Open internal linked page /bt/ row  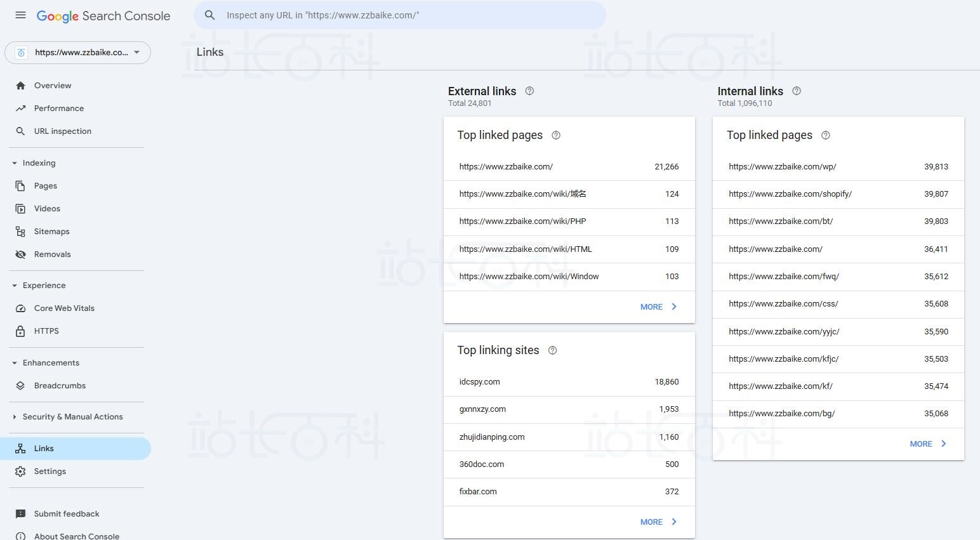pyautogui.click(x=838, y=221)
